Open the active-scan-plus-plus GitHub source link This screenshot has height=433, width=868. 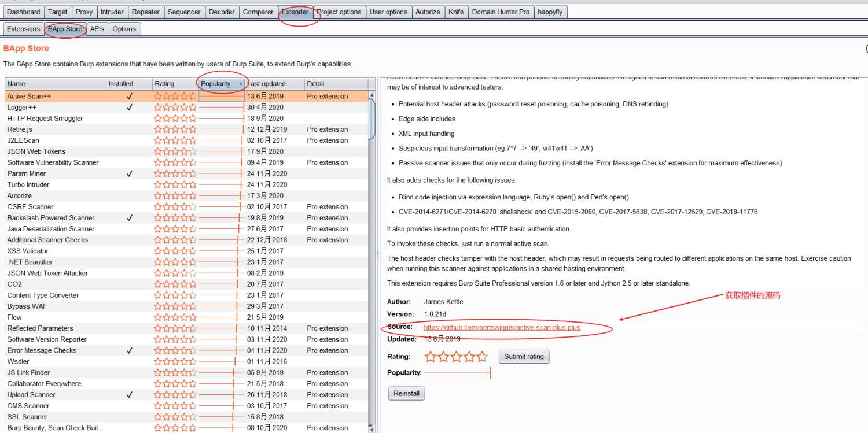tap(502, 327)
